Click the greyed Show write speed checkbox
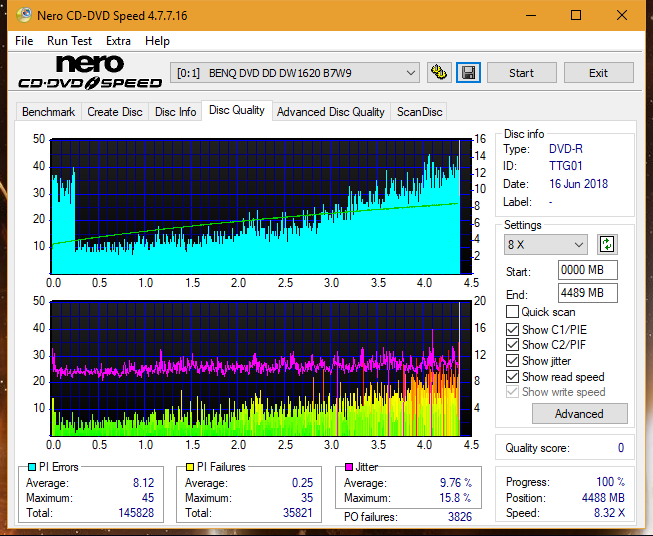Image resolution: width=653 pixels, height=536 pixels. tap(512, 392)
